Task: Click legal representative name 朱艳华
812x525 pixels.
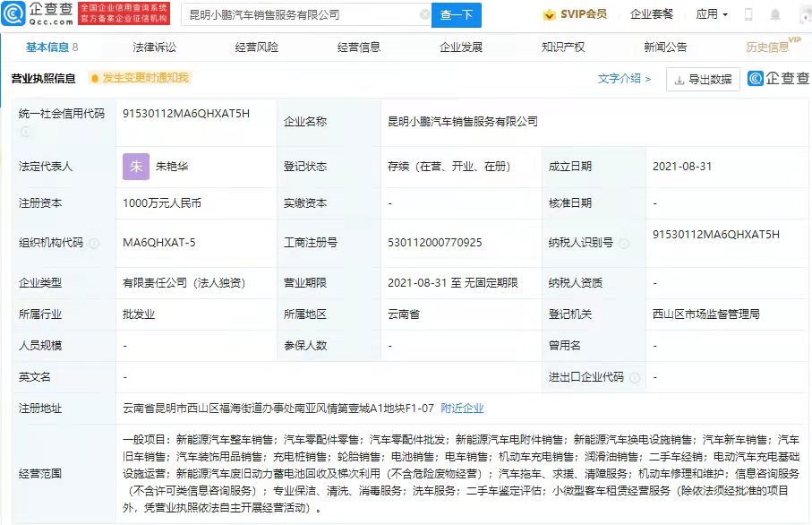Action: click(x=172, y=167)
